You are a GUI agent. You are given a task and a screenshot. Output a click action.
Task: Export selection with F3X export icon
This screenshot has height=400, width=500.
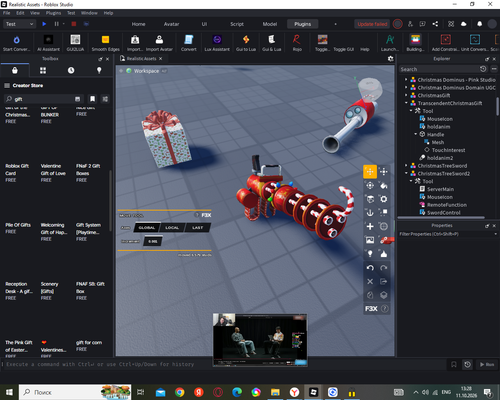[x=384, y=281]
